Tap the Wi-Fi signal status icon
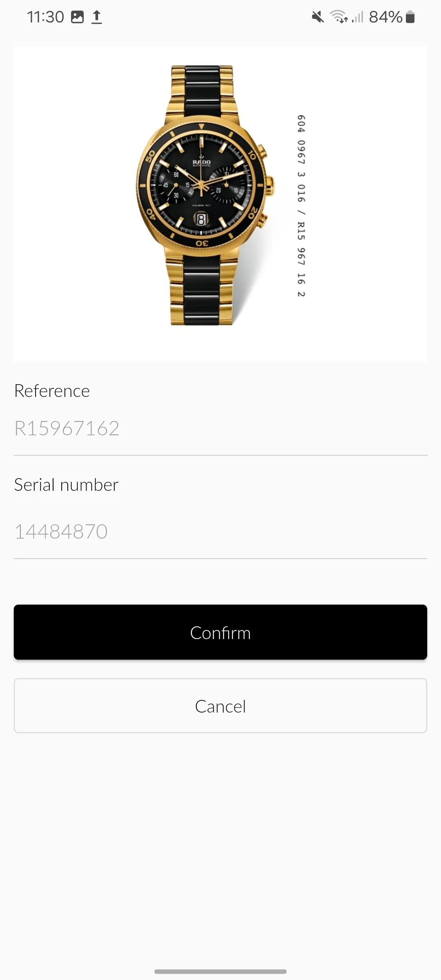This screenshot has width=441, height=980. pos(339,17)
